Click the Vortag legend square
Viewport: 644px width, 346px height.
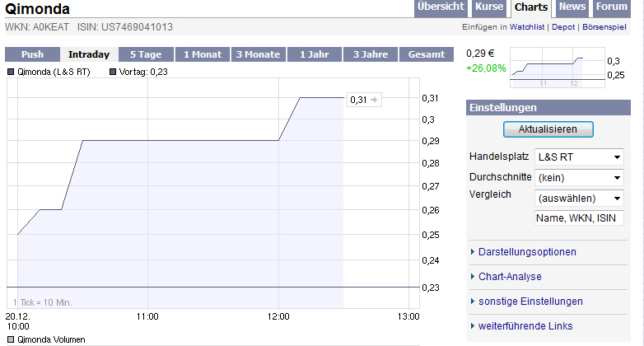point(113,72)
